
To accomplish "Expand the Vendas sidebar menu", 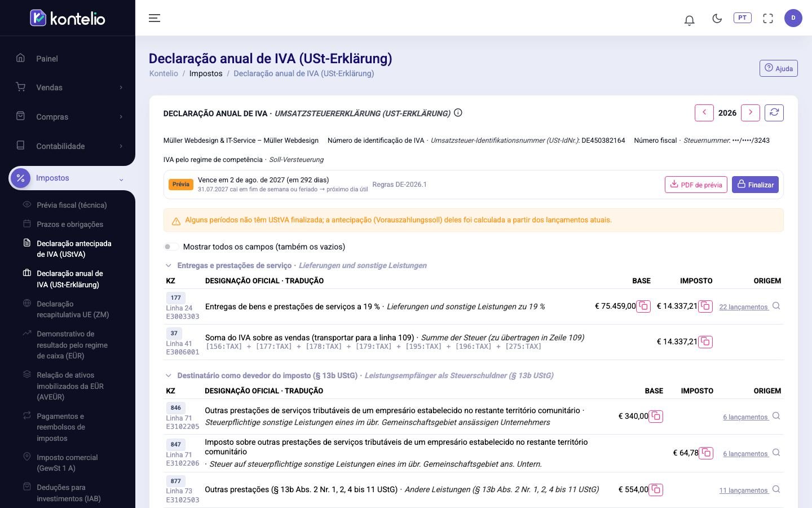I will click(x=68, y=87).
